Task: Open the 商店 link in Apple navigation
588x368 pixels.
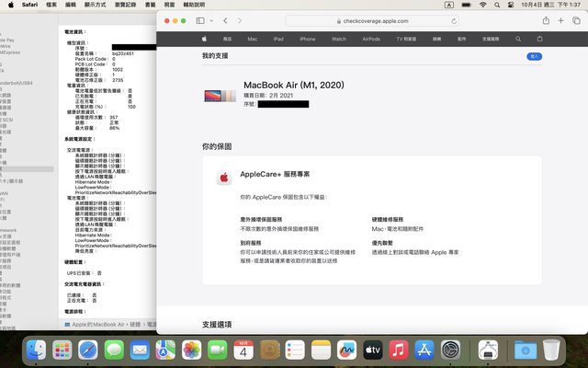Action: [x=227, y=39]
